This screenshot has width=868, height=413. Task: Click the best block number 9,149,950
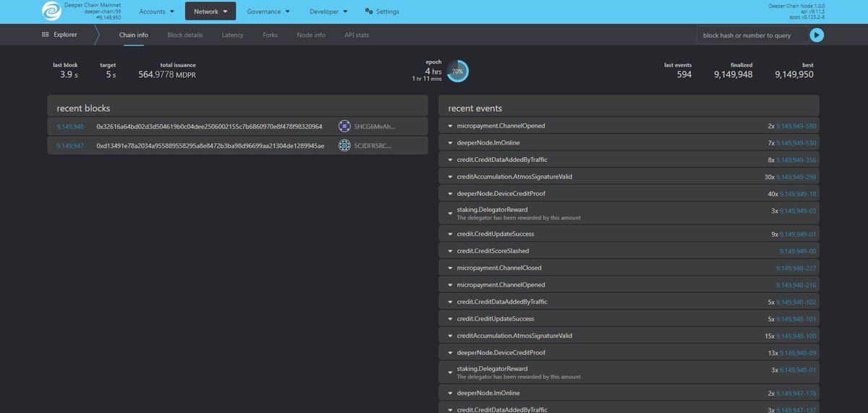click(x=794, y=74)
